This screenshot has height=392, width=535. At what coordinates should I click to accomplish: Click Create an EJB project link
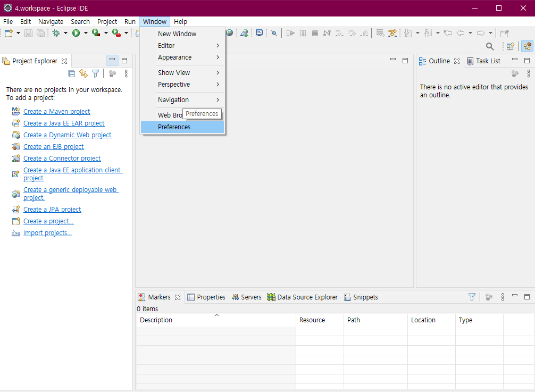click(x=54, y=147)
